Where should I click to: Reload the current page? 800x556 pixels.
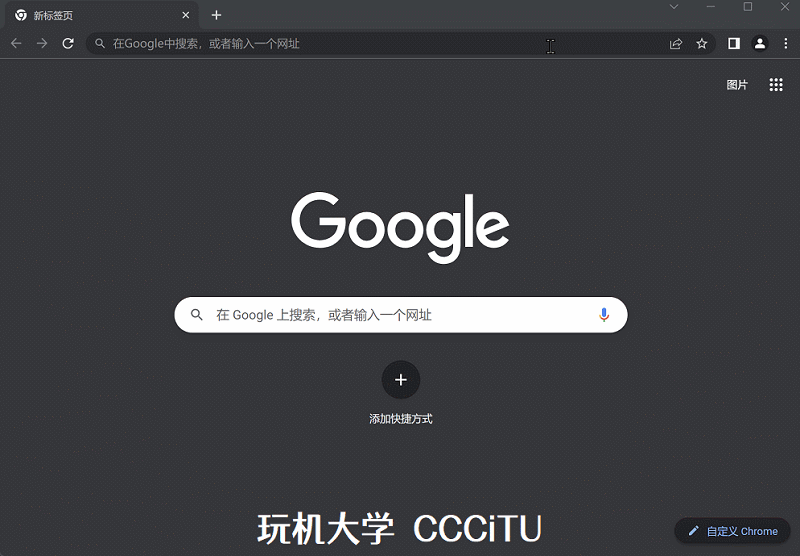tap(68, 44)
